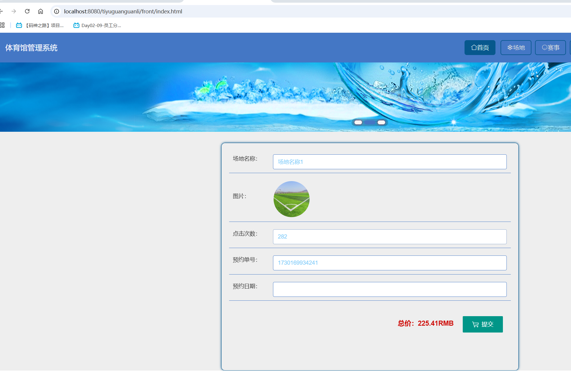Click the circular grass field thumbnail

[x=291, y=199]
